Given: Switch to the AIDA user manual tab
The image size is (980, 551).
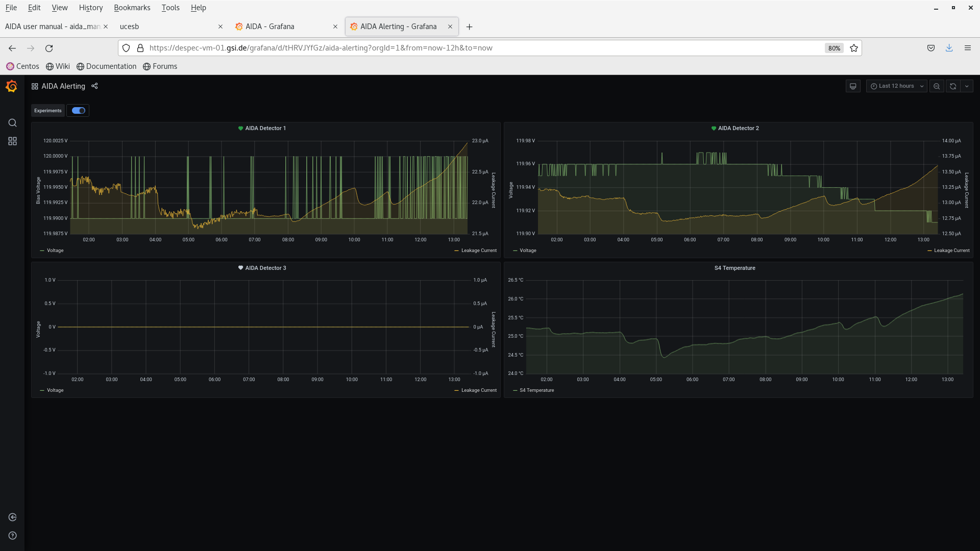Looking at the screenshot, I should pos(53,27).
